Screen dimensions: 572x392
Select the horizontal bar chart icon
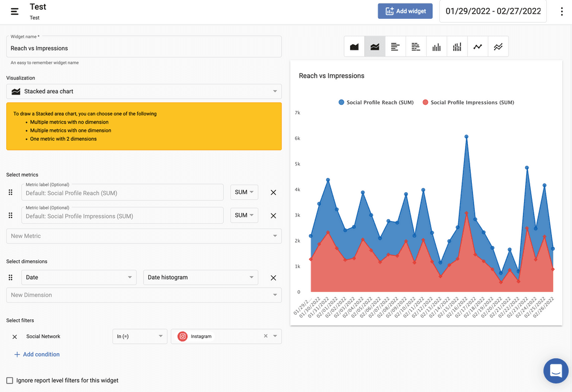[x=395, y=47]
